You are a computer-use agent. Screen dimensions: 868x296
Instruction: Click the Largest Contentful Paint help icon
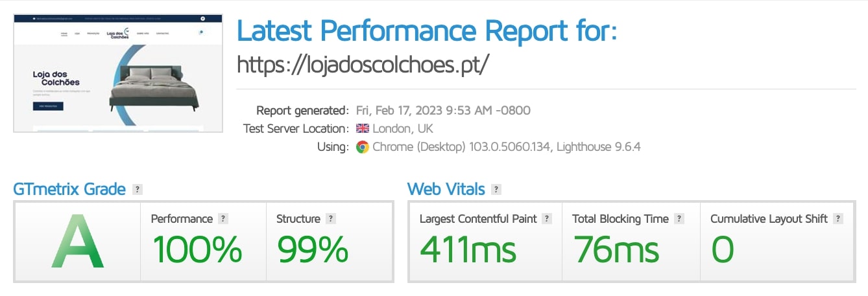(547, 219)
